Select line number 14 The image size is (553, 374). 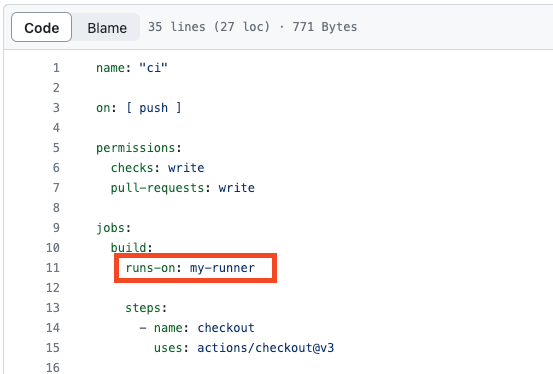point(53,328)
